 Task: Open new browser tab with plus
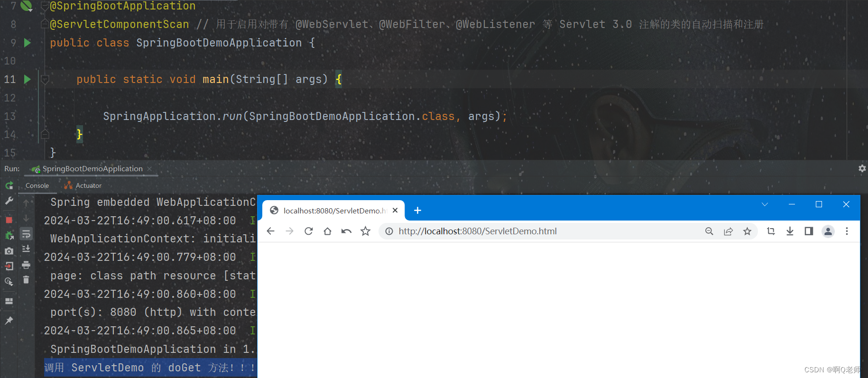(417, 210)
